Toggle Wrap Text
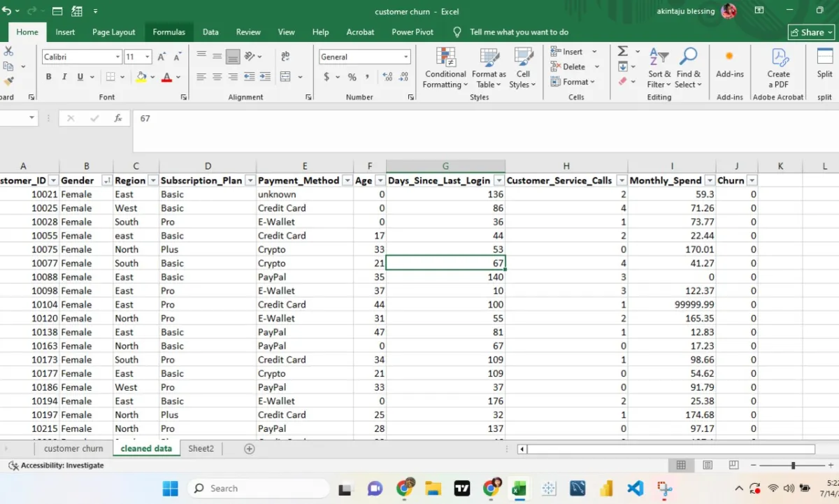Image resolution: width=839 pixels, height=504 pixels. click(x=285, y=57)
